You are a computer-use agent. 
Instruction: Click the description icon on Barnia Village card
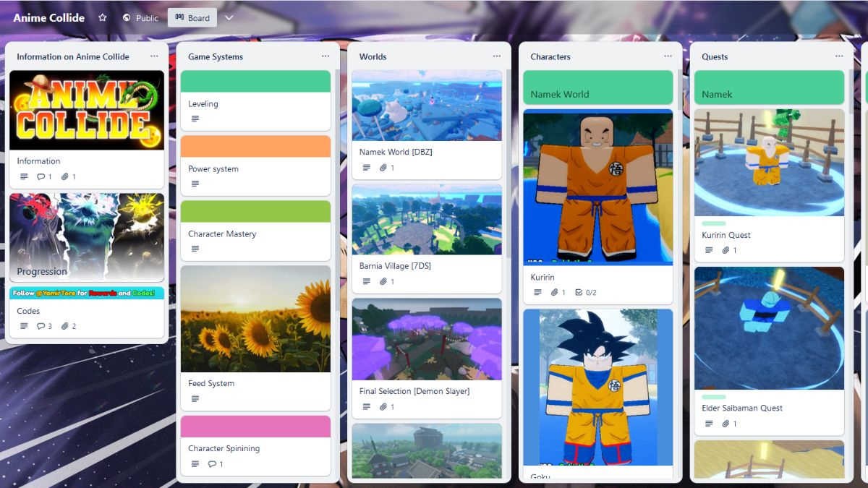click(367, 281)
